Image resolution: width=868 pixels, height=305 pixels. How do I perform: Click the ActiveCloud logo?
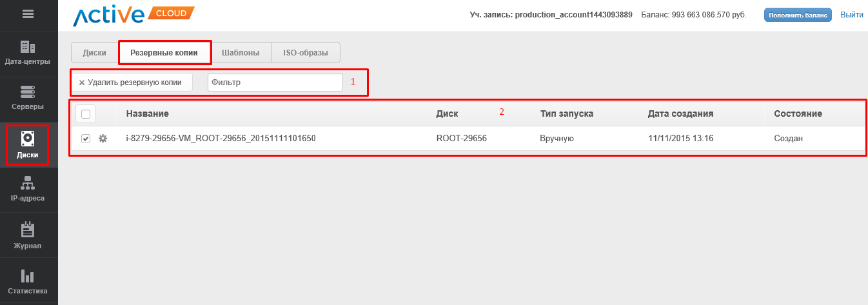pyautogui.click(x=133, y=15)
